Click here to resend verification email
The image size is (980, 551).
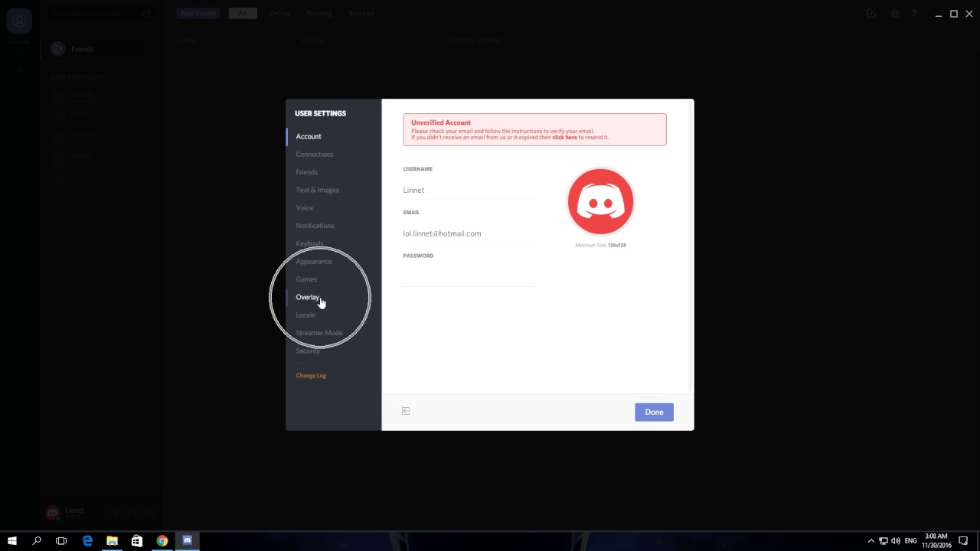pyautogui.click(x=565, y=137)
